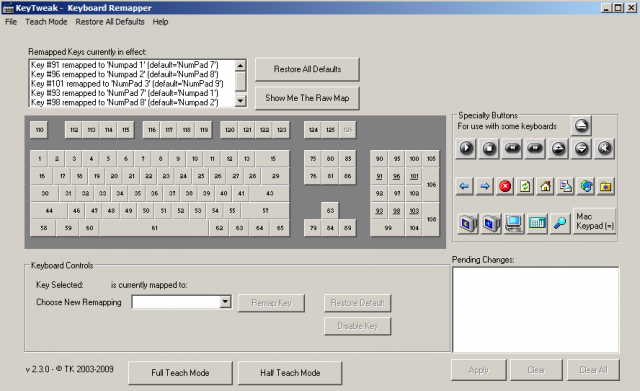Select keyboard key 124
The image size is (640, 391).
pyautogui.click(x=313, y=130)
